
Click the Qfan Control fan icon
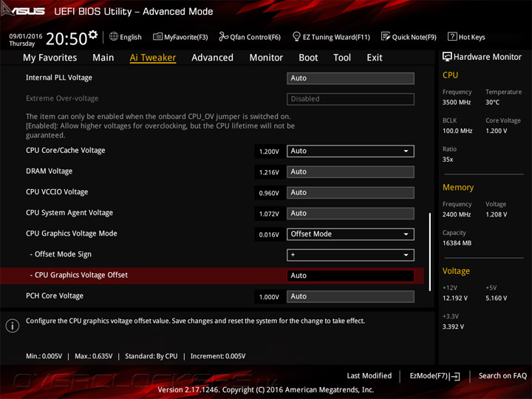[223, 36]
